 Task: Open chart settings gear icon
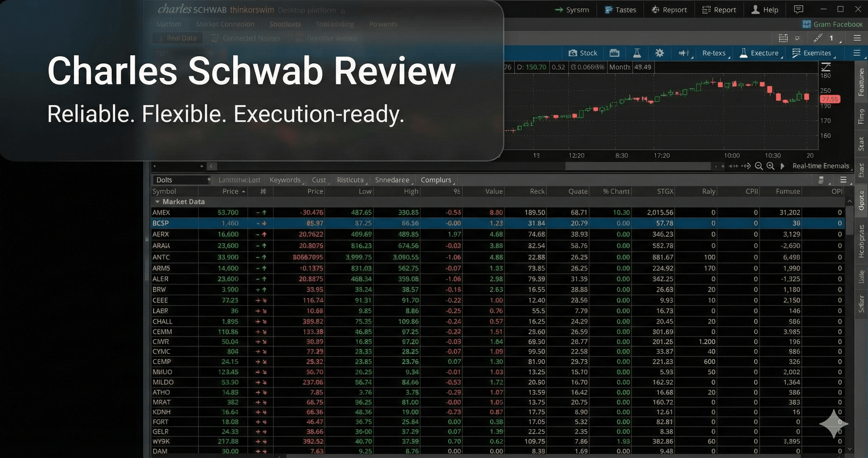click(x=659, y=53)
